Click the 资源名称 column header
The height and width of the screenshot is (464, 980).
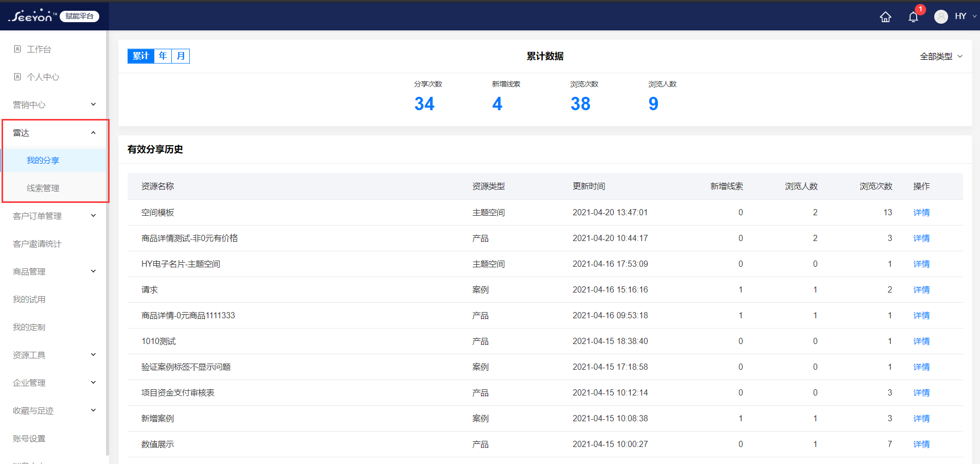pos(157,186)
